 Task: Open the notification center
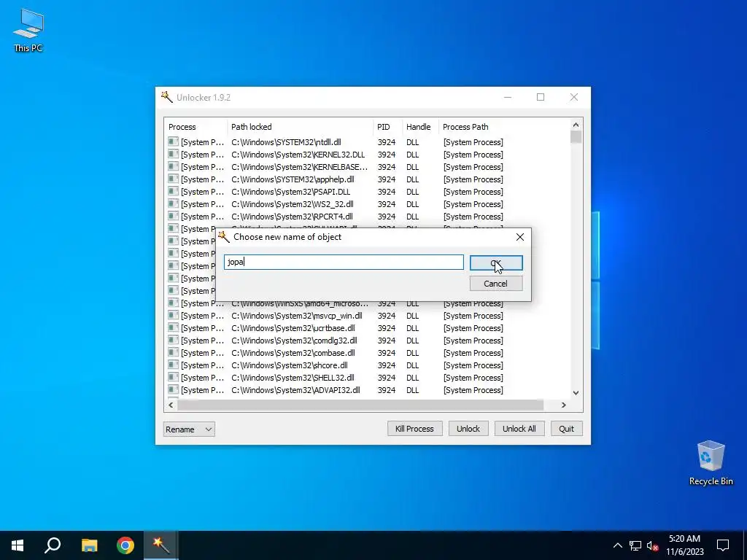click(x=723, y=545)
